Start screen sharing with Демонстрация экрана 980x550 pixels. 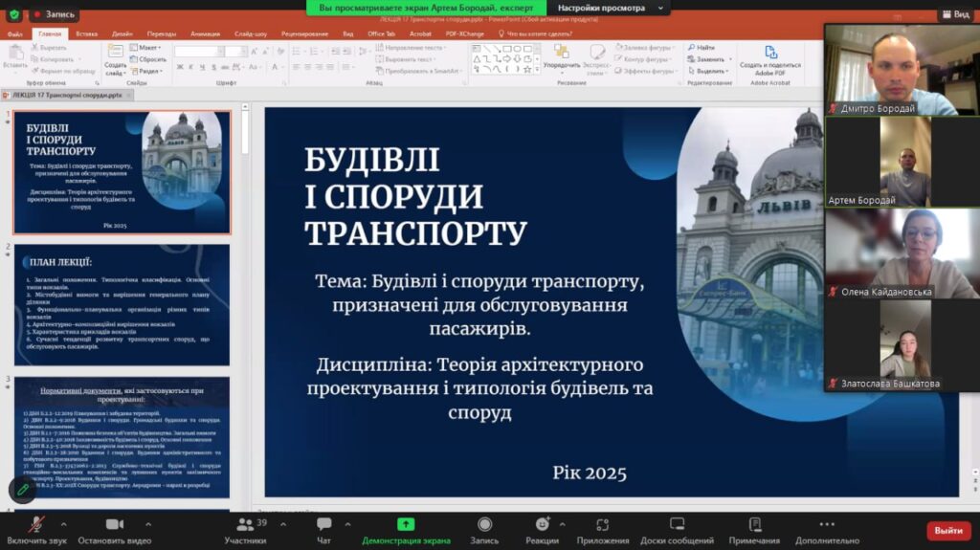click(406, 529)
